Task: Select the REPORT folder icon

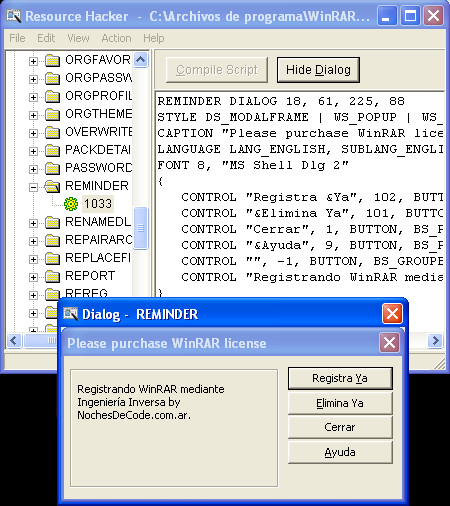Action: (52, 276)
